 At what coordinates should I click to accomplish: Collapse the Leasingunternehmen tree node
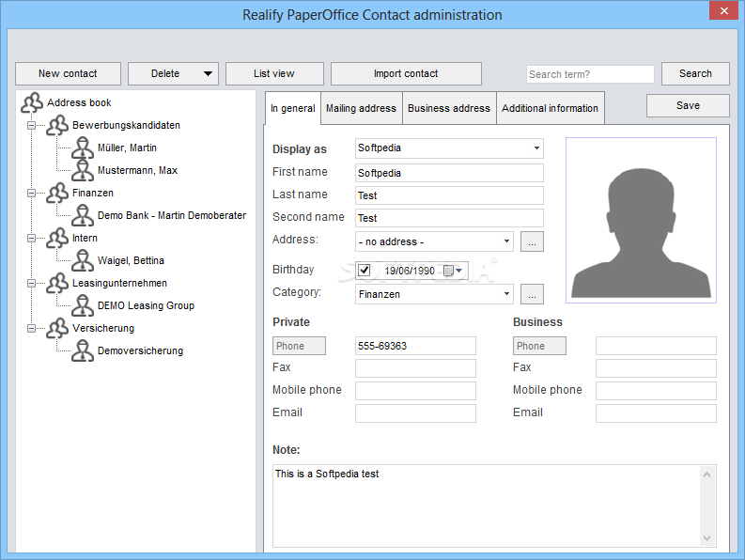tap(31, 284)
